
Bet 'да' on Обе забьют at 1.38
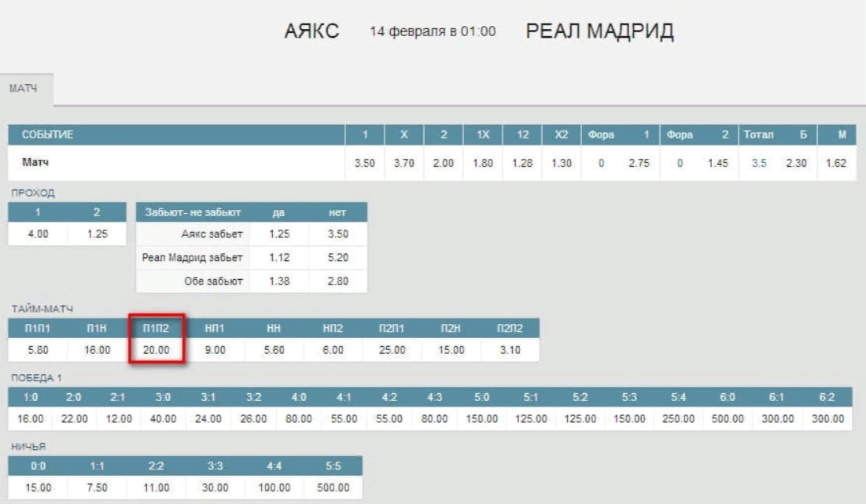click(x=279, y=281)
